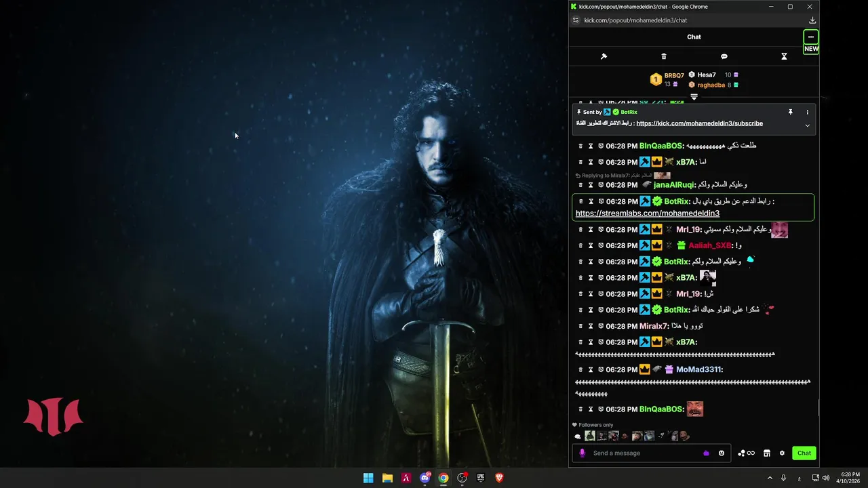The width and height of the screenshot is (868, 488).
Task: Click the laughing emote in BInQaaBOS's last message
Action: [x=694, y=409]
